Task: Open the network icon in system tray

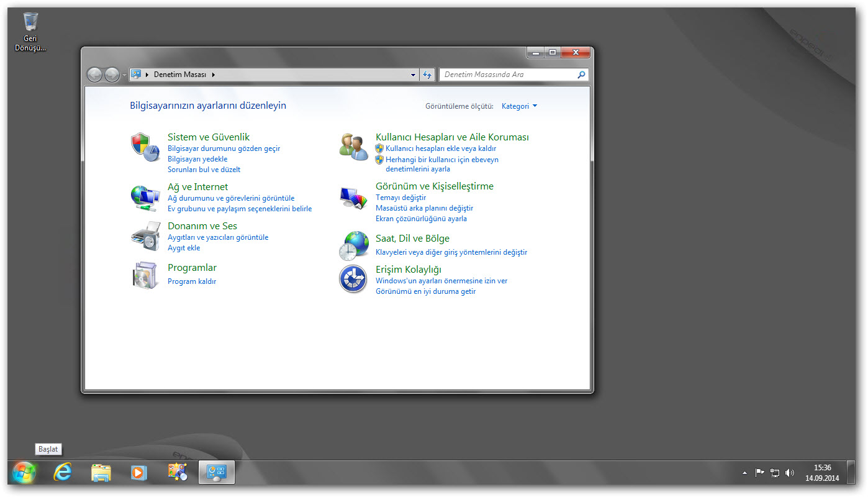Action: click(x=775, y=473)
